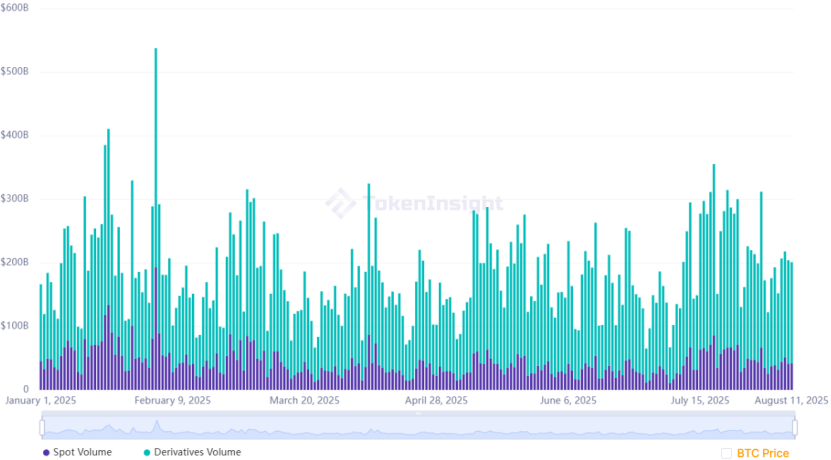
Task: Click the June 6, 2025 axis label
Action: [568, 401]
